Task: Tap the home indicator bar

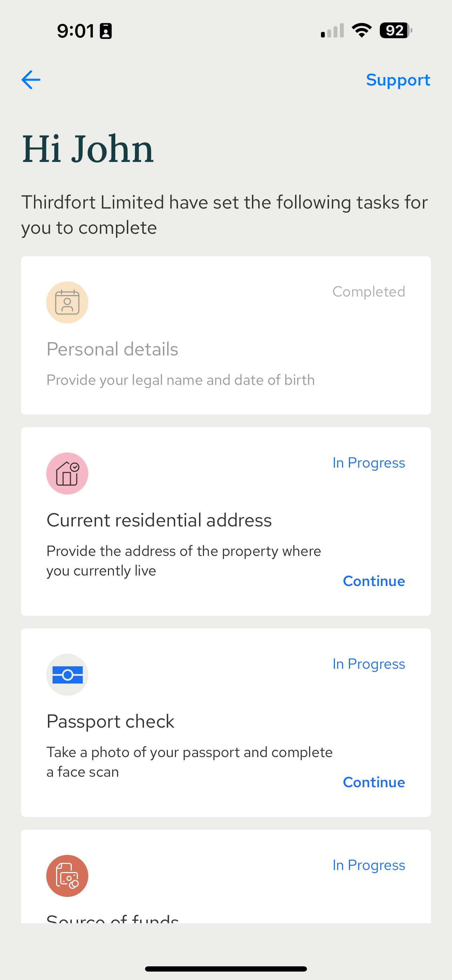Action: point(226,968)
